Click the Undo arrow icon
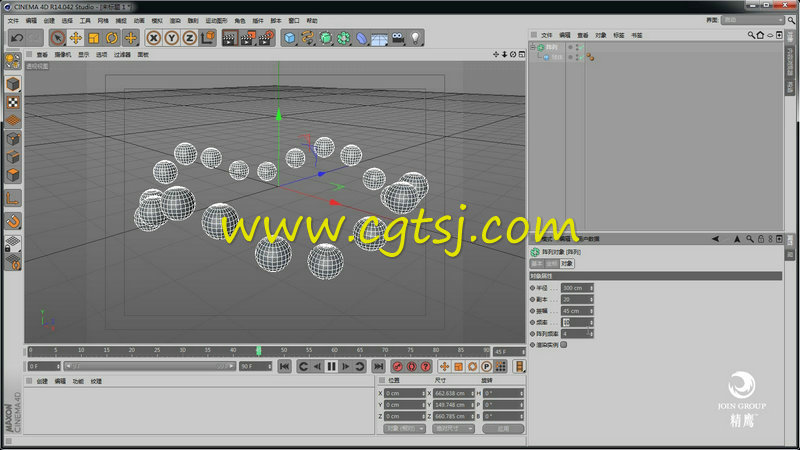 coord(17,38)
